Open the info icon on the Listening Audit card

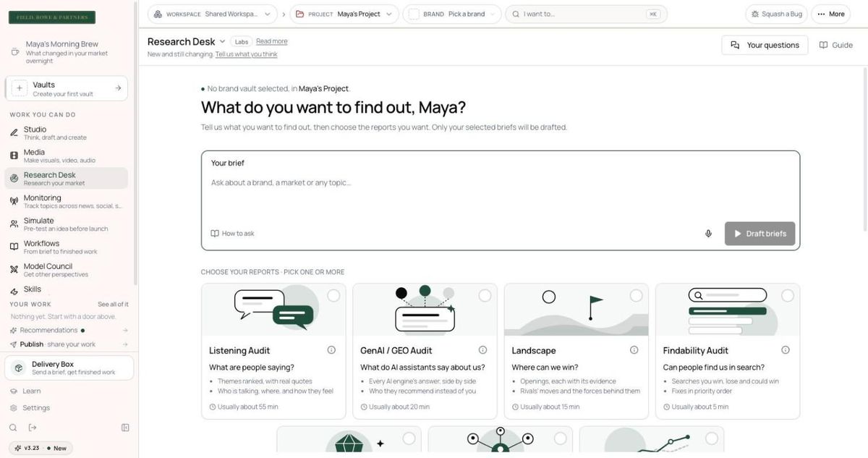pyautogui.click(x=331, y=350)
